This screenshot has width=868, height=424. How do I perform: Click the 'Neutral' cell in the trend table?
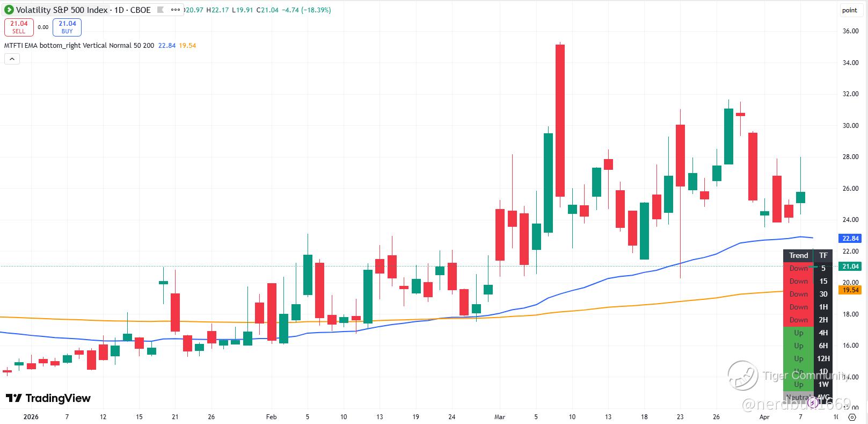coord(798,397)
